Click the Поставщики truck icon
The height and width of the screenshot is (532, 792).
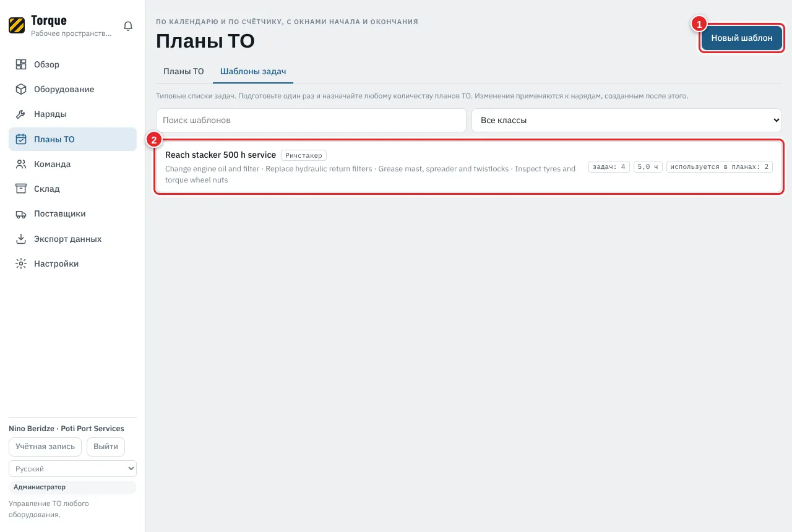21,214
